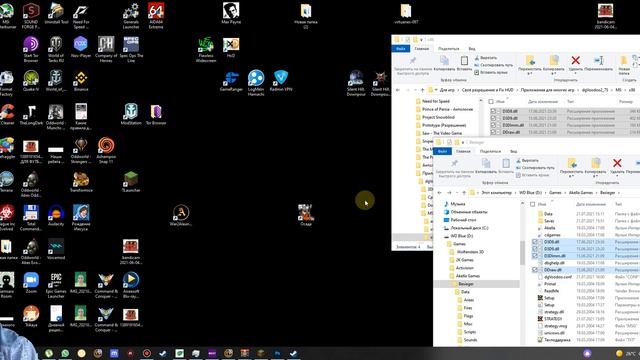Select the Quake IV desktop icon

[31, 80]
